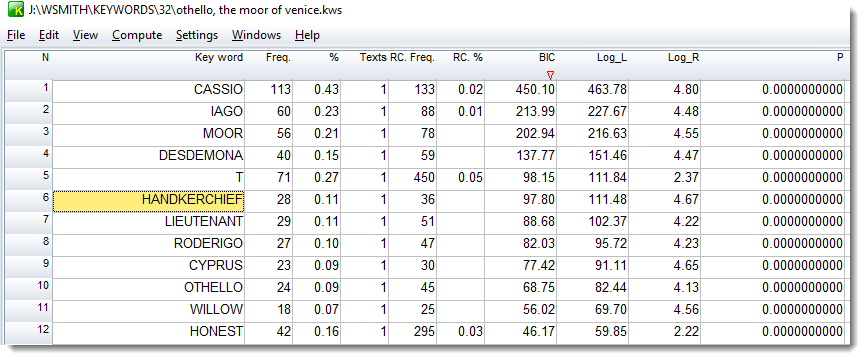
Task: Click row number 6 header
Action: pyautogui.click(x=29, y=201)
